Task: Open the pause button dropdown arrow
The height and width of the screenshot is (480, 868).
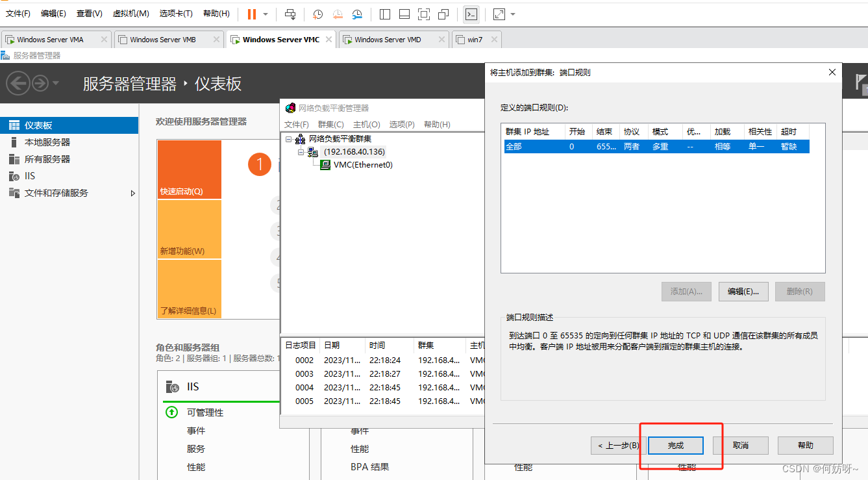Action: (266, 14)
